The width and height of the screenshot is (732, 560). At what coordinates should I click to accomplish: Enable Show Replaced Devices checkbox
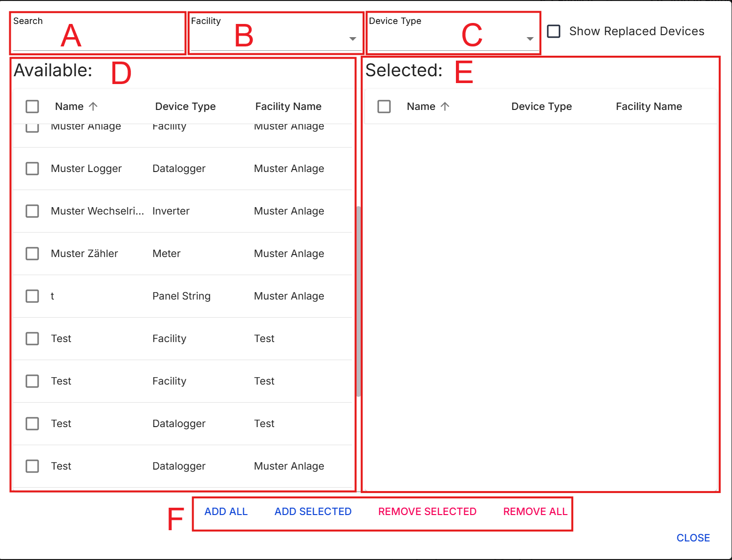[x=554, y=31]
